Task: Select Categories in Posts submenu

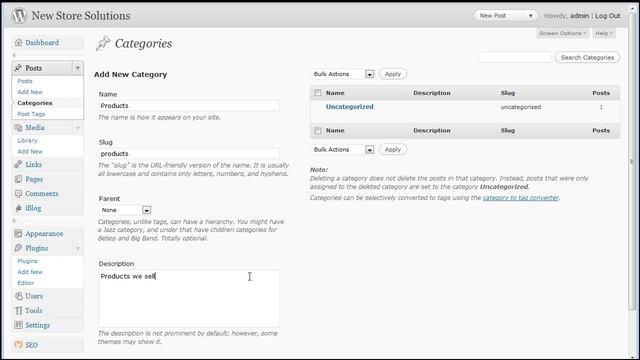Action: click(35, 103)
